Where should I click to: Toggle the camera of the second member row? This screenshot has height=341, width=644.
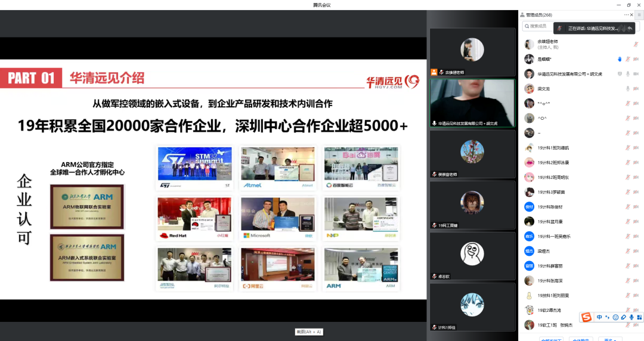point(636,59)
